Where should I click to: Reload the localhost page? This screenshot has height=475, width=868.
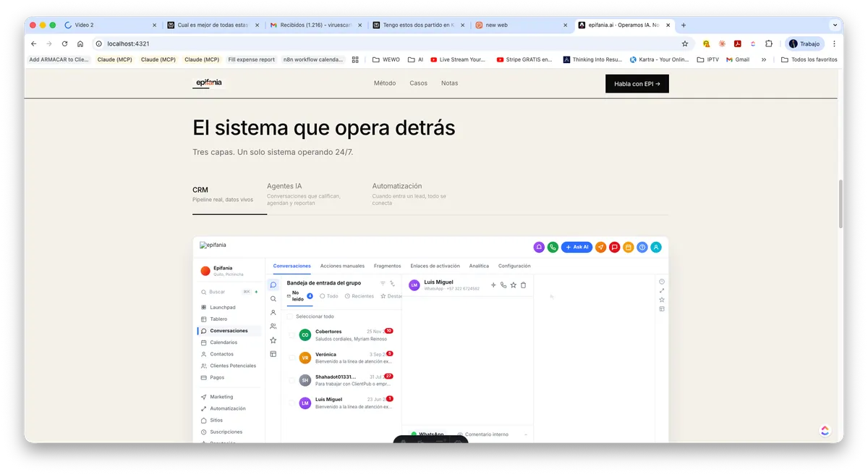64,43
